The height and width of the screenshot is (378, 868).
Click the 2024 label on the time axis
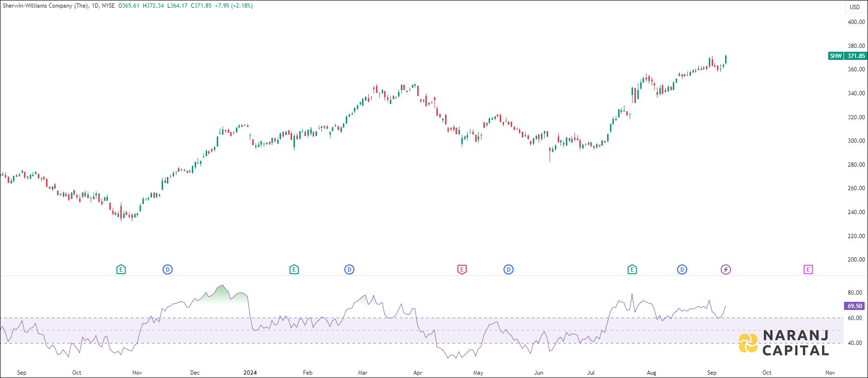click(250, 372)
